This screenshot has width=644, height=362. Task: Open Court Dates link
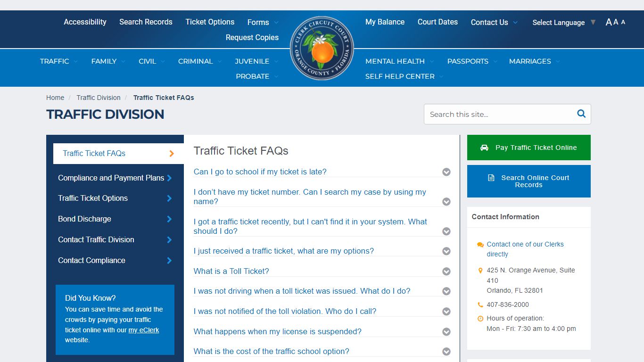coord(438,22)
